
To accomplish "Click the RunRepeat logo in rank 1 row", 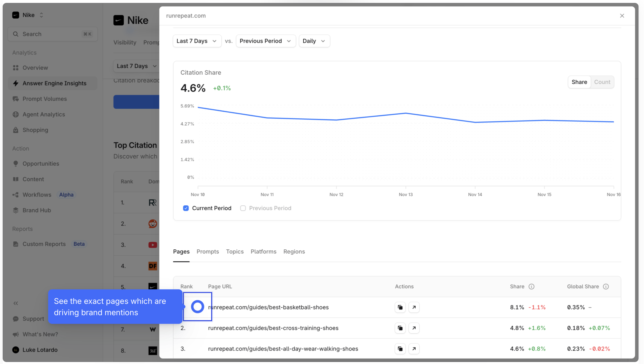I will (x=153, y=203).
